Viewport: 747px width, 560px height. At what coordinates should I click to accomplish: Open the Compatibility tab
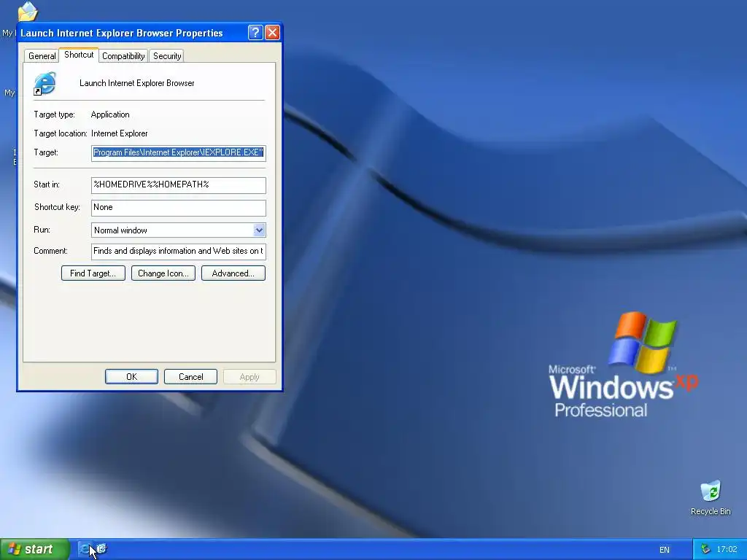tap(123, 56)
